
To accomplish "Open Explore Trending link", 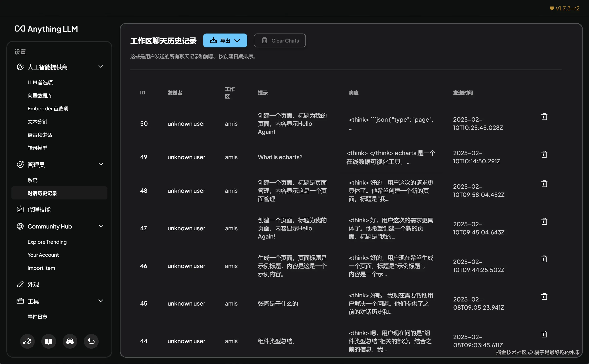I will click(47, 242).
